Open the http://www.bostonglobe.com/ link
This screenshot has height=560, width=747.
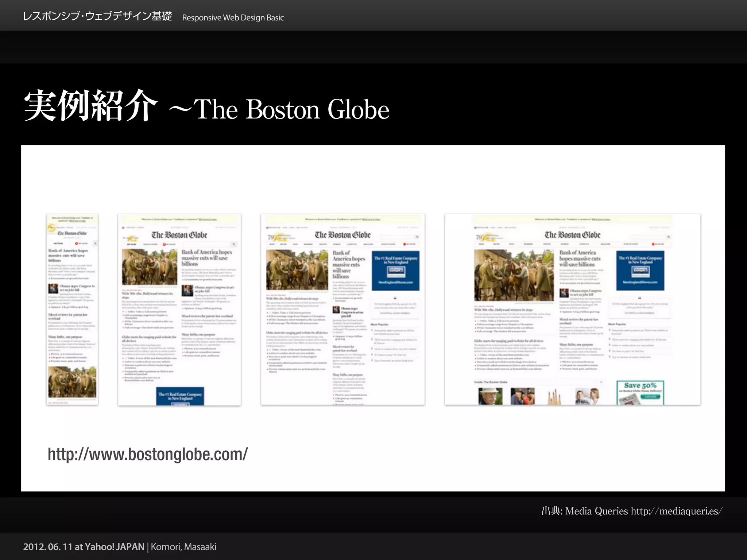[x=148, y=454]
